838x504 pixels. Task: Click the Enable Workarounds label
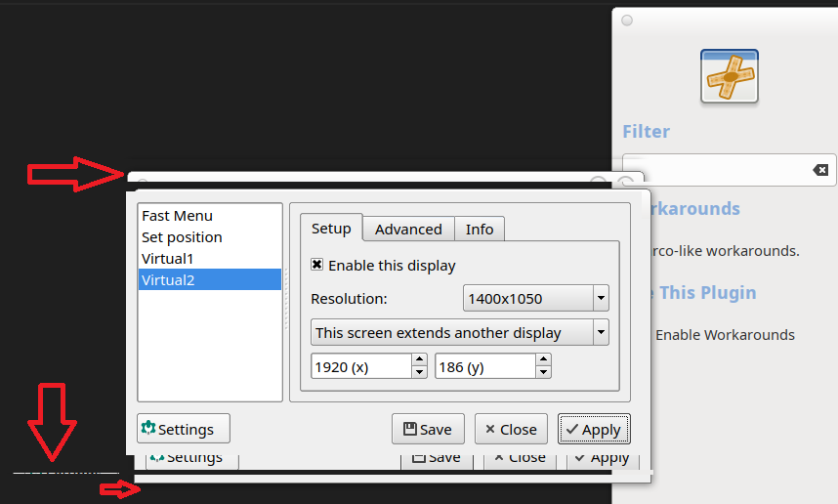click(x=725, y=335)
